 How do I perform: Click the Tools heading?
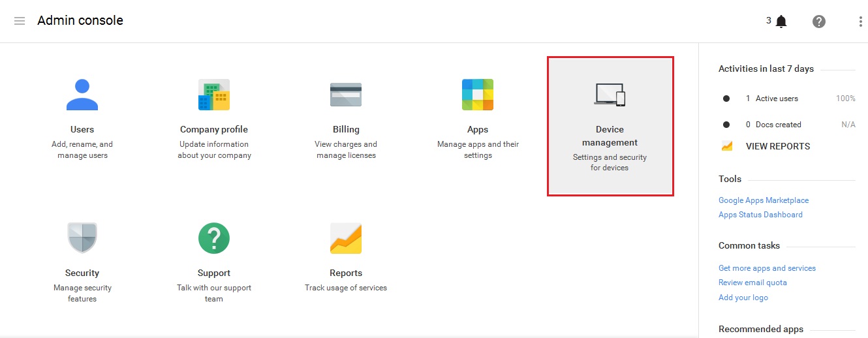[730, 179]
